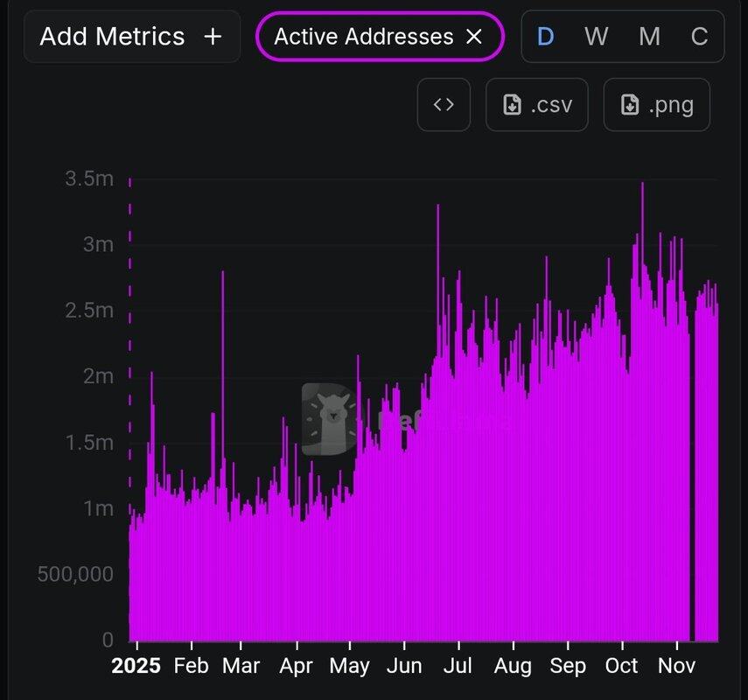Click the DefiLlama watermark logo on chart

coord(330,419)
